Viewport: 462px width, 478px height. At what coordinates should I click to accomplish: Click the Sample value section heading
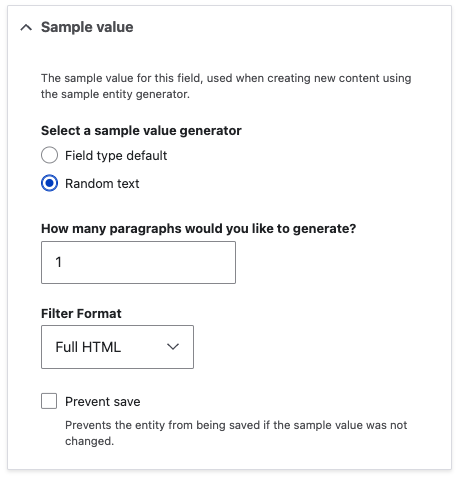[x=87, y=27]
